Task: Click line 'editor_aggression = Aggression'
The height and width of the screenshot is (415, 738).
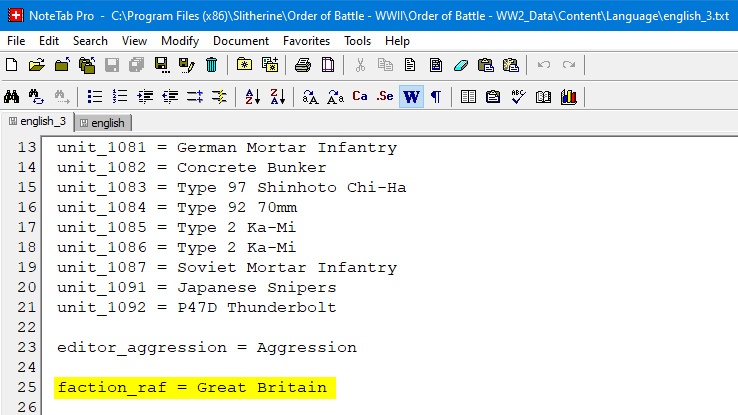Action: [207, 348]
